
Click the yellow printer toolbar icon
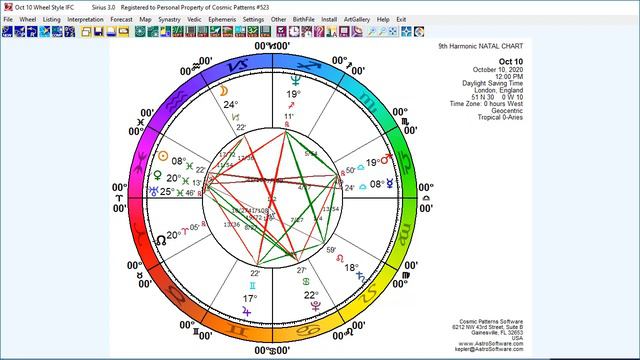tap(124, 31)
